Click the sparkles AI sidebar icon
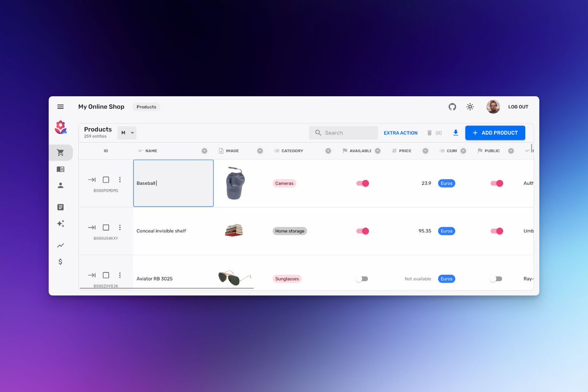 click(60, 224)
